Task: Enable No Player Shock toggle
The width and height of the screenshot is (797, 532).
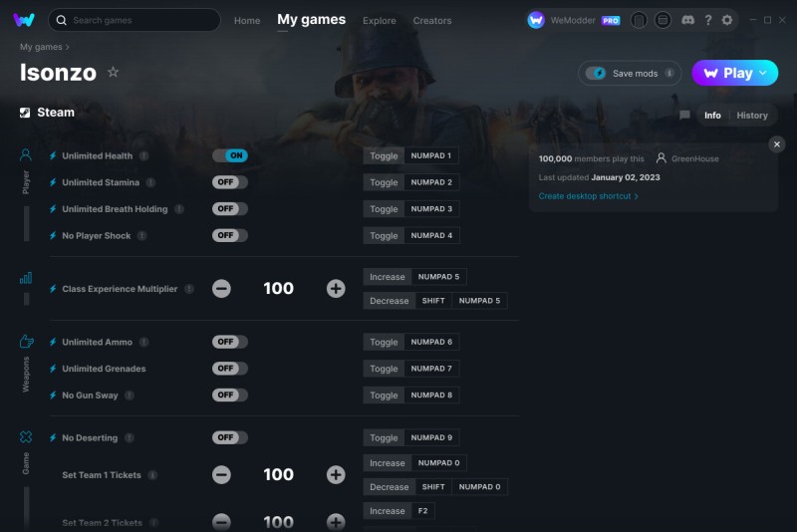Action: (230, 235)
